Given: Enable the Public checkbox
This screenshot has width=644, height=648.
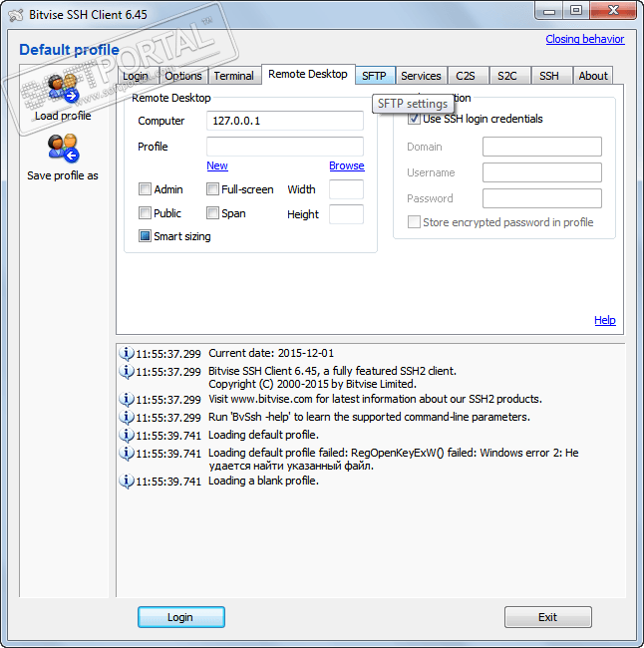Looking at the screenshot, I should (145, 213).
